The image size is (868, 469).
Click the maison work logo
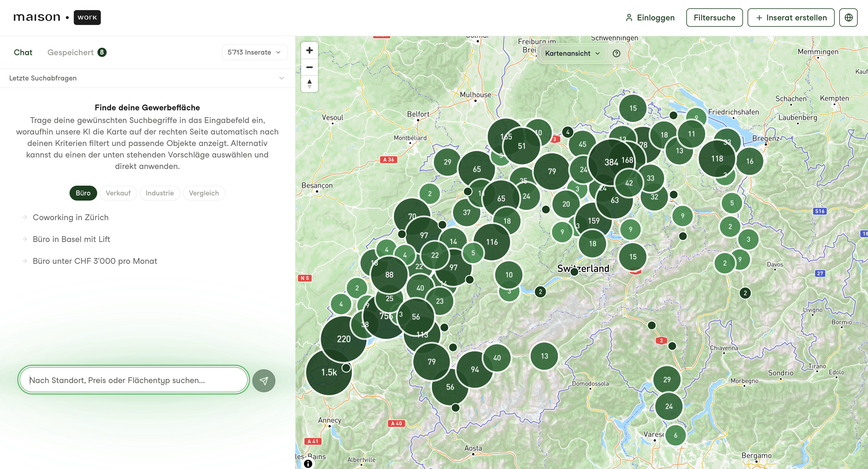coord(57,18)
